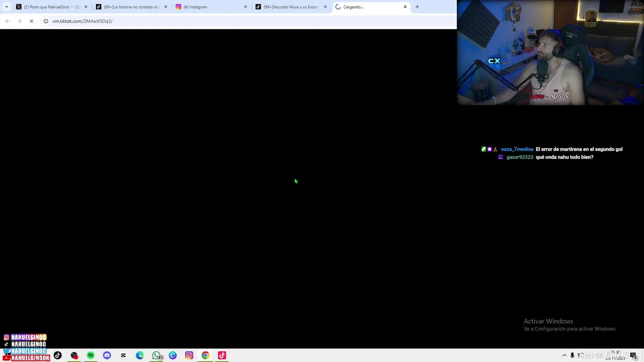
Task: Click message about error de martirena
Action: pyautogui.click(x=579, y=149)
